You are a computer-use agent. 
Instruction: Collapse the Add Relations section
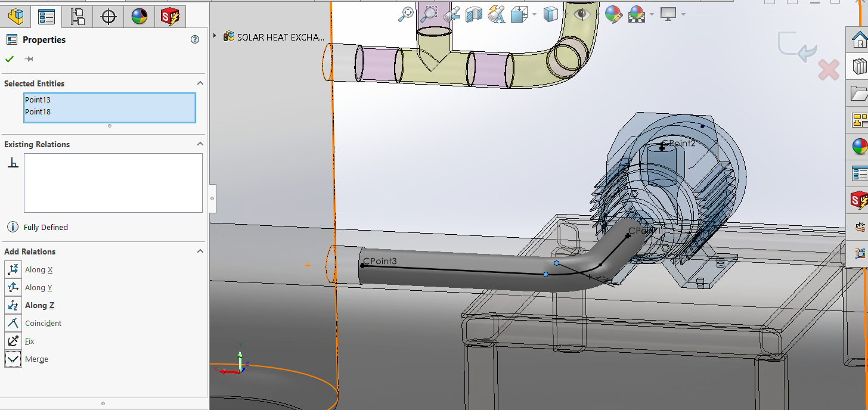click(200, 251)
